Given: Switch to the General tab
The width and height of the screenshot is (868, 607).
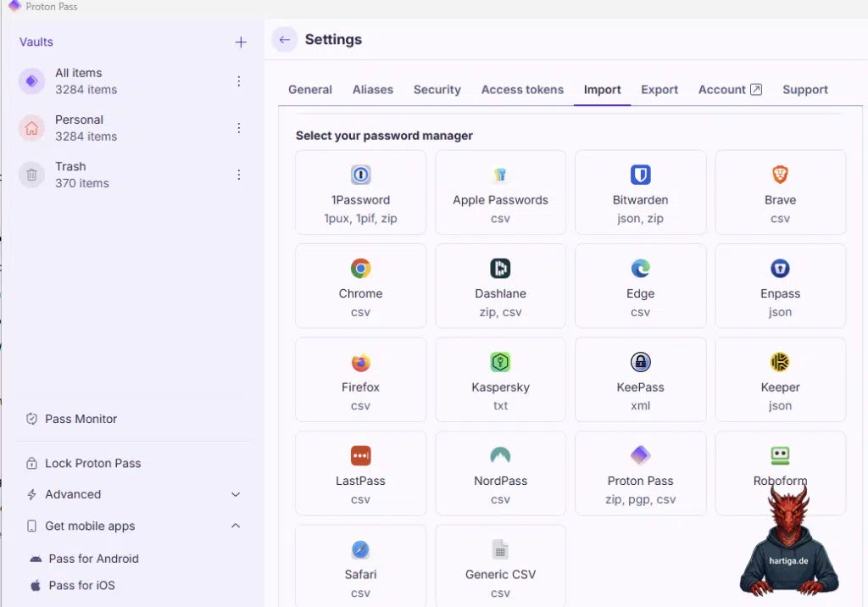Looking at the screenshot, I should tap(310, 90).
